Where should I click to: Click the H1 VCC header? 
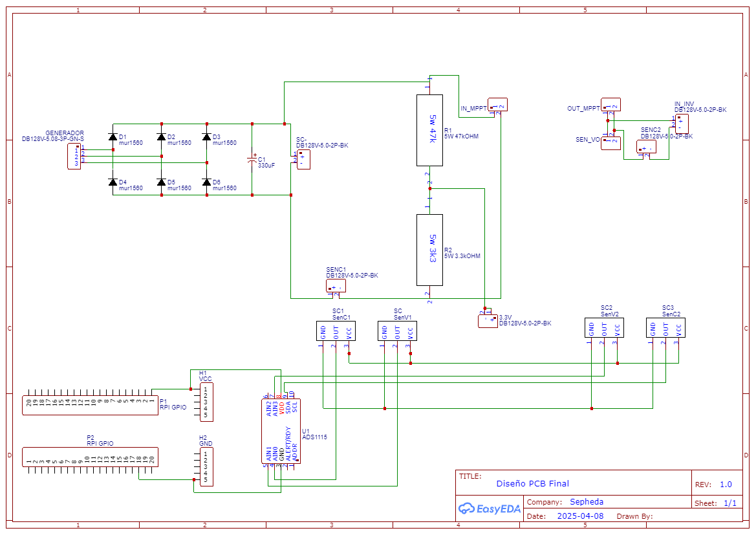(206, 402)
